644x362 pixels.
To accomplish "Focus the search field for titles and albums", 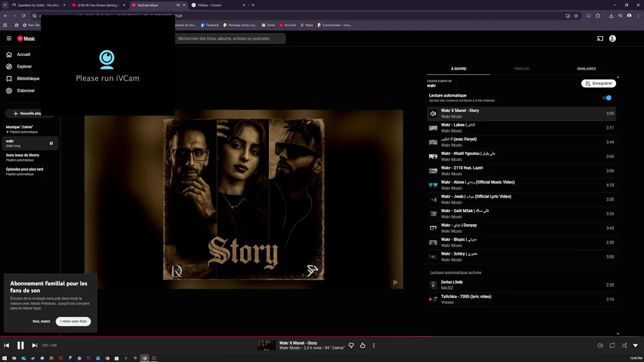I will point(230,39).
